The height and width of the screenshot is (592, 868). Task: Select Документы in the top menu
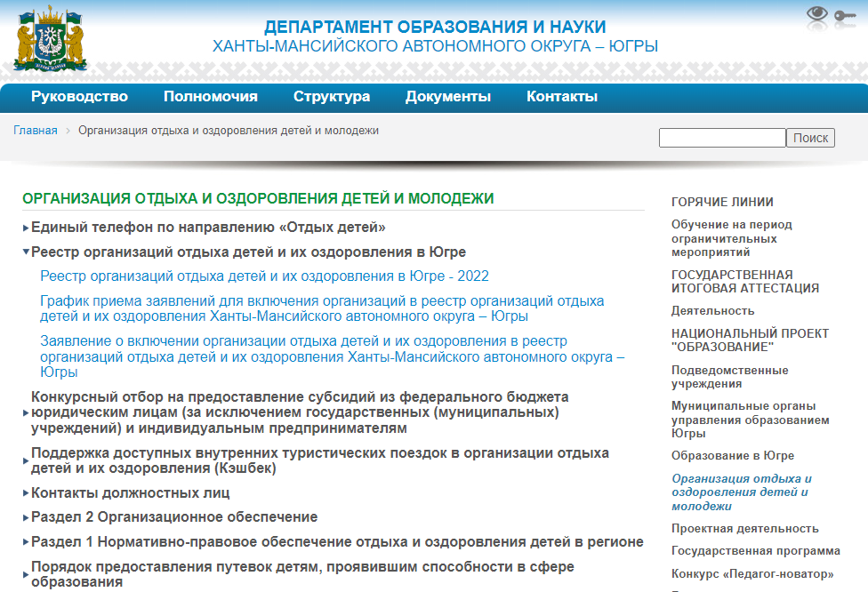click(x=448, y=97)
